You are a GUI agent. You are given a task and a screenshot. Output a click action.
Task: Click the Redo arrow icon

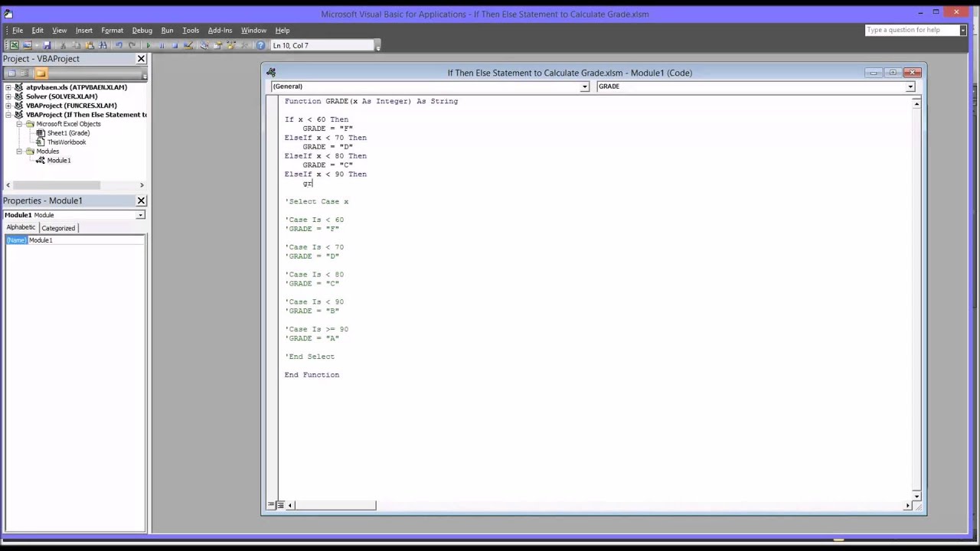point(132,45)
